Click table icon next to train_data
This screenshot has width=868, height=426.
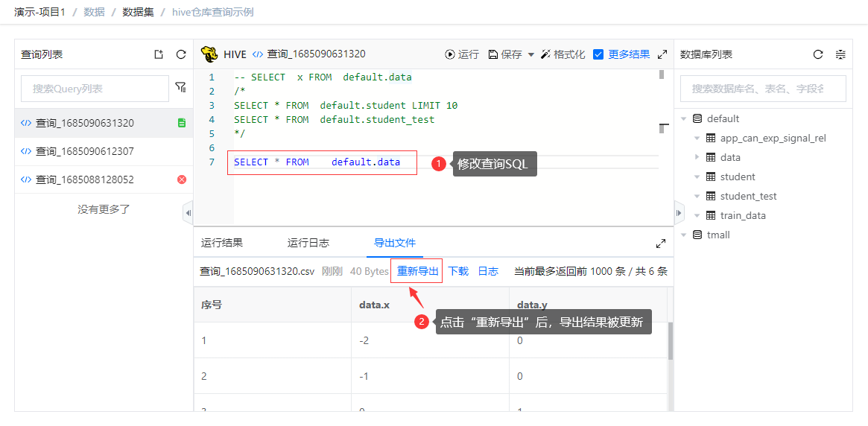tap(711, 215)
